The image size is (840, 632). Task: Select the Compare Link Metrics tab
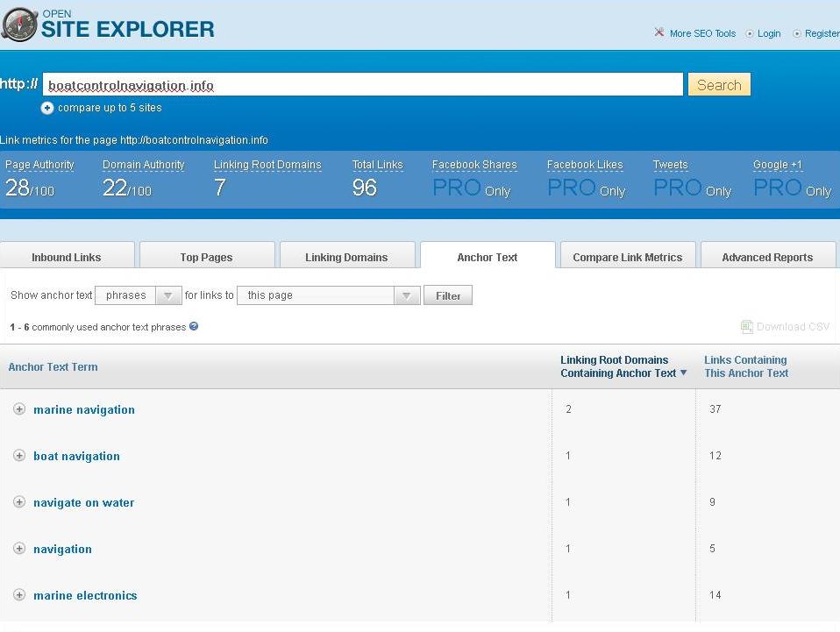[x=627, y=257]
